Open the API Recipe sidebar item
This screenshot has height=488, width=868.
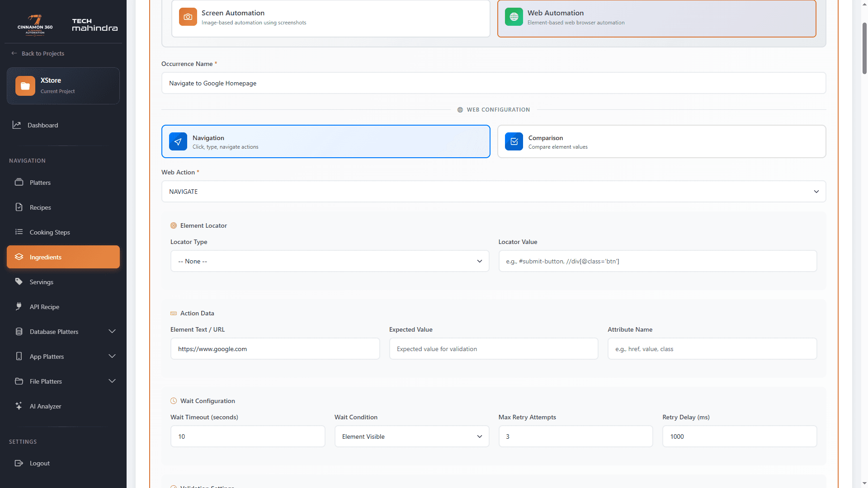click(63, 307)
